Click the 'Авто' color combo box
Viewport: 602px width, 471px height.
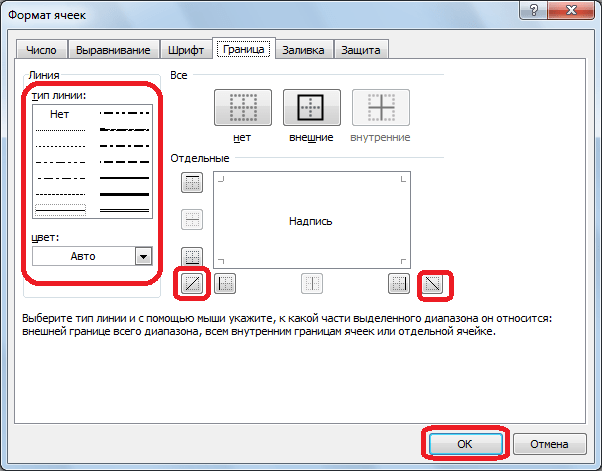[x=92, y=256]
